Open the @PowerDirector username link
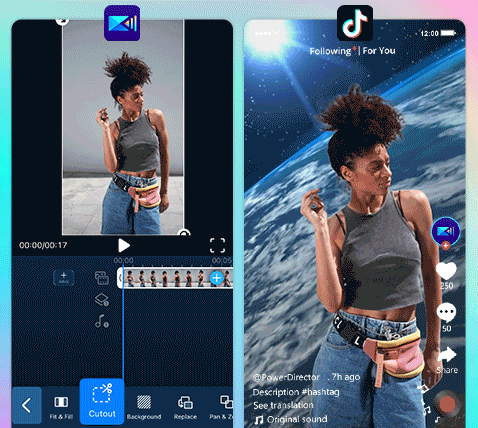478x428 pixels. coord(286,377)
